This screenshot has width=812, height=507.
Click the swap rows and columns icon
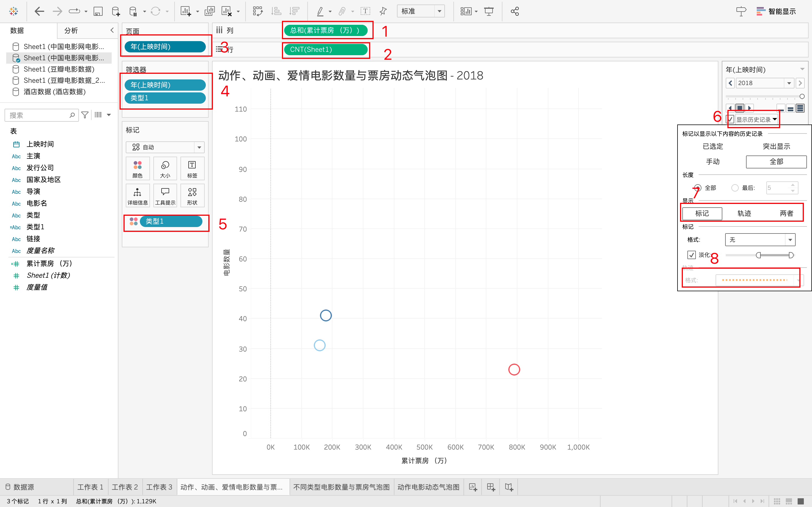click(x=258, y=11)
